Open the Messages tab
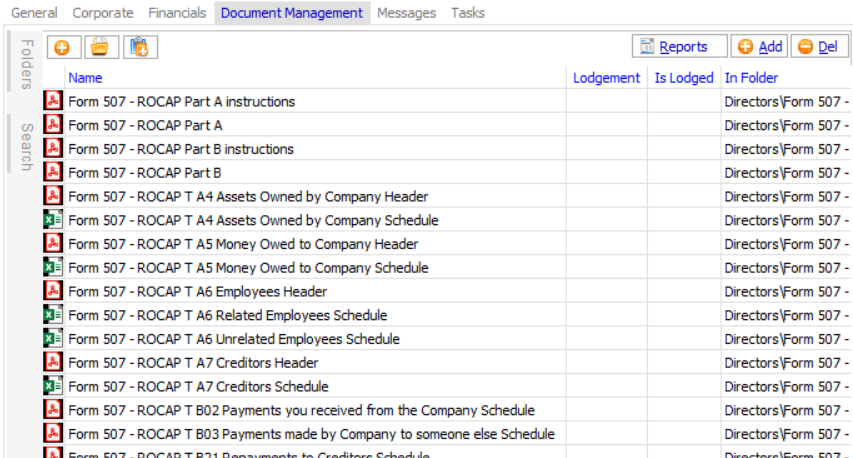The width and height of the screenshot is (853, 458). [x=406, y=13]
